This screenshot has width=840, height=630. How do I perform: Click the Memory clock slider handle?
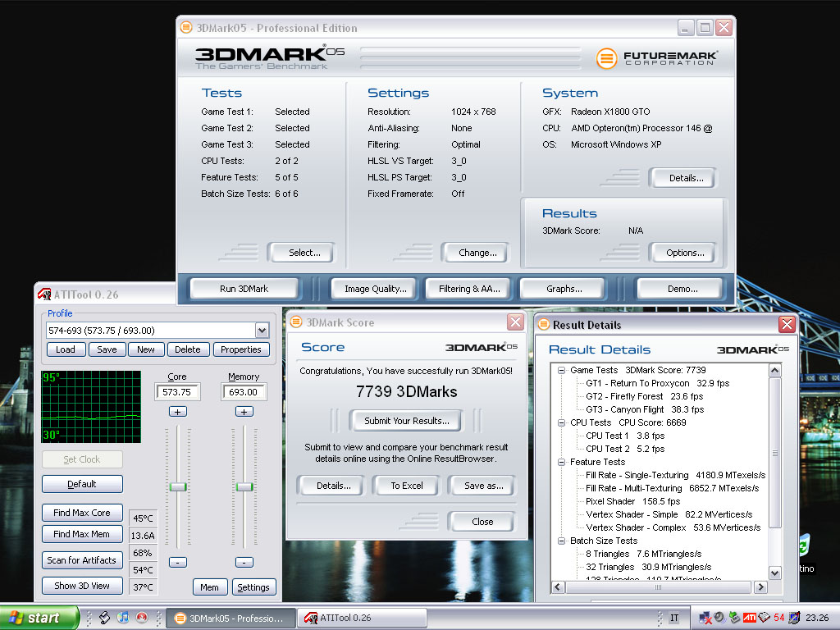244,486
